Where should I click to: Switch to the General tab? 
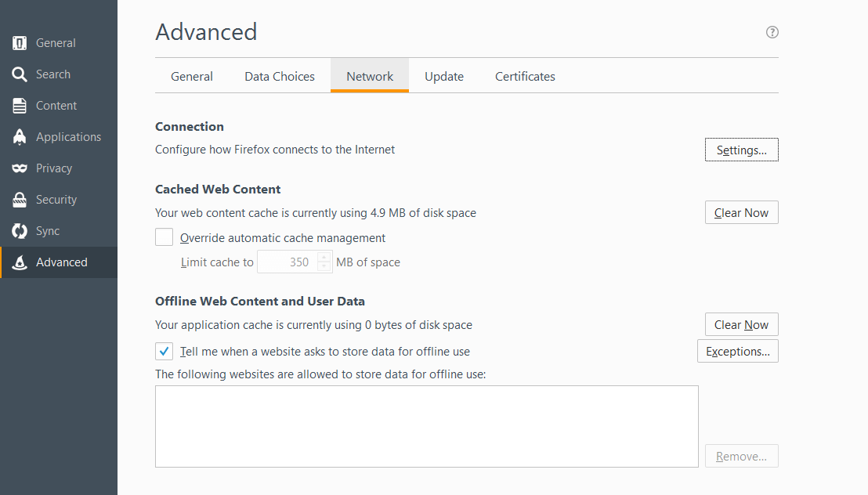pyautogui.click(x=191, y=77)
